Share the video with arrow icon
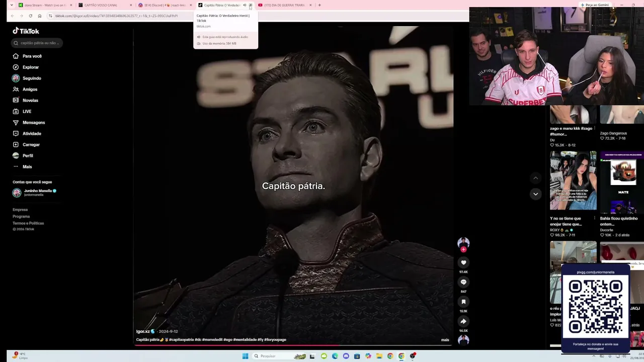This screenshot has width=644, height=362. [463, 321]
